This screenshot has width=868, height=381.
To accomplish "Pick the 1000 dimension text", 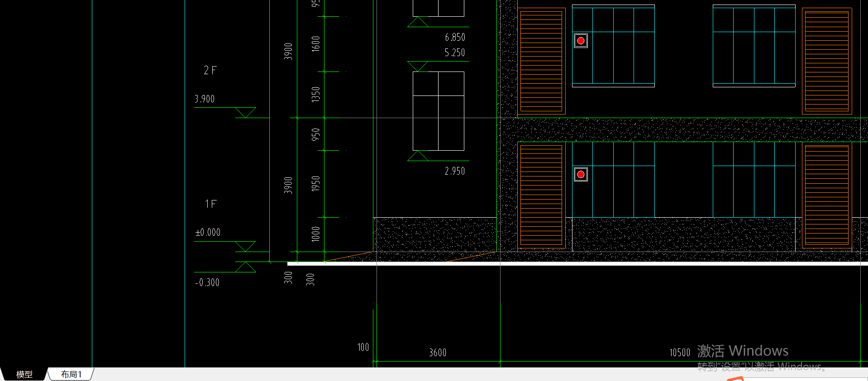I will pyautogui.click(x=316, y=234).
